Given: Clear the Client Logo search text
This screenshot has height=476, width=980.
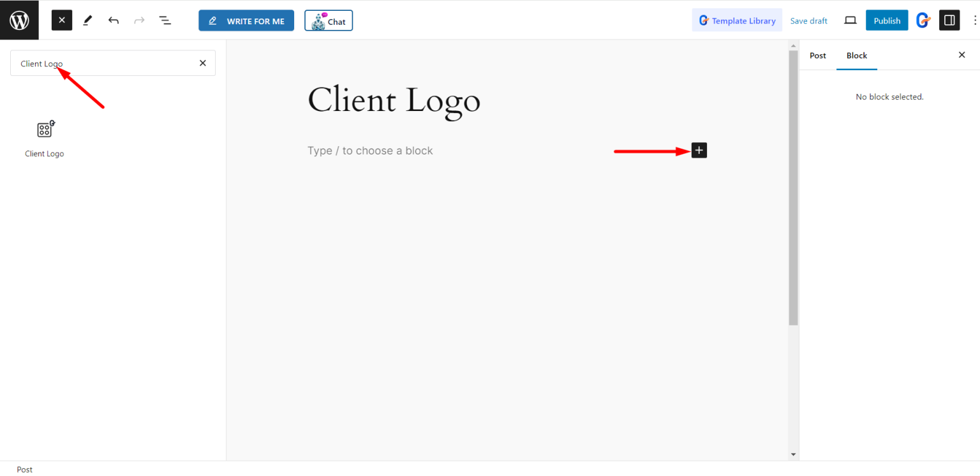Looking at the screenshot, I should coord(202,63).
